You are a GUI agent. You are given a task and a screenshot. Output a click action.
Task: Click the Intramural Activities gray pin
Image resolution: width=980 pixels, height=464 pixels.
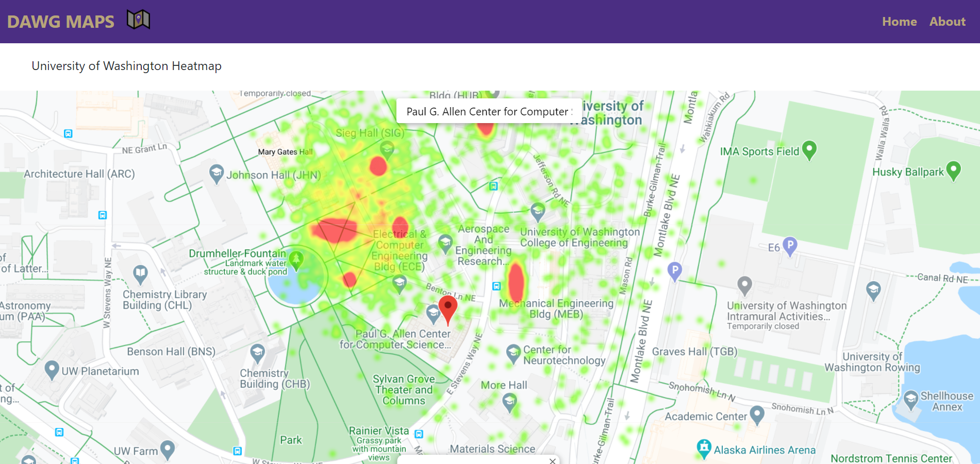(x=744, y=286)
